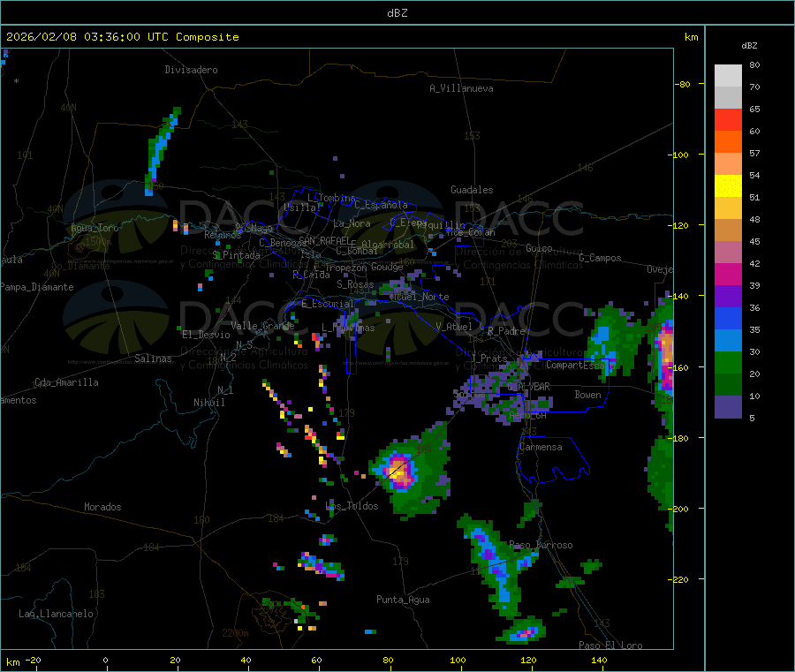
Task: Click the blue-green rain band below Divisadero
Action: pos(163,150)
